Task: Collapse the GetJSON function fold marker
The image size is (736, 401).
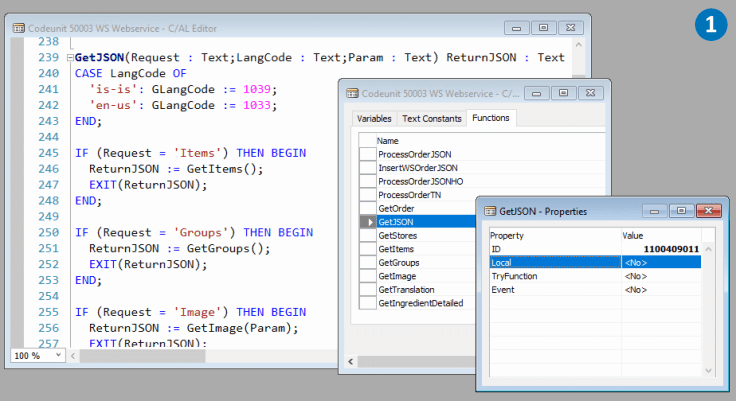Action: [x=69, y=58]
